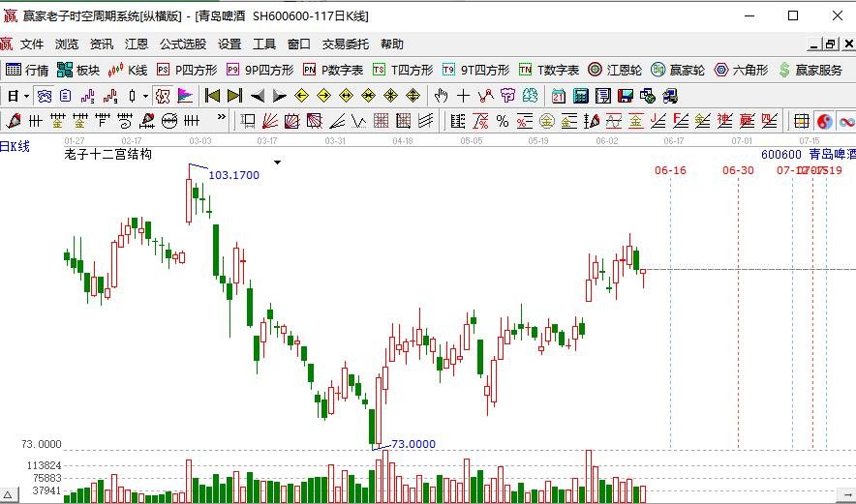Open the 浏览 menu
The image size is (856, 504).
pyautogui.click(x=67, y=44)
